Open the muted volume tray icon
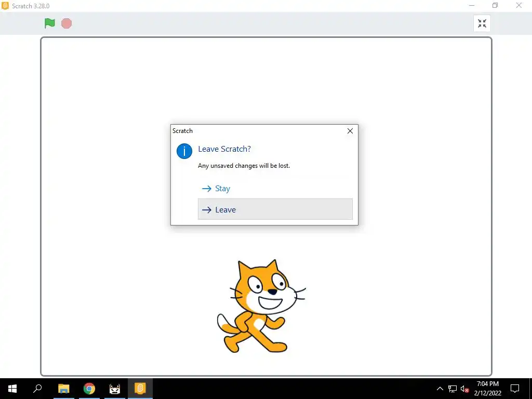 click(x=464, y=389)
